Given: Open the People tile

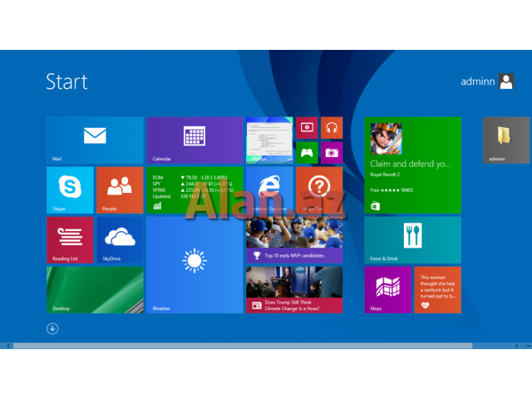Looking at the screenshot, I should point(120,190).
